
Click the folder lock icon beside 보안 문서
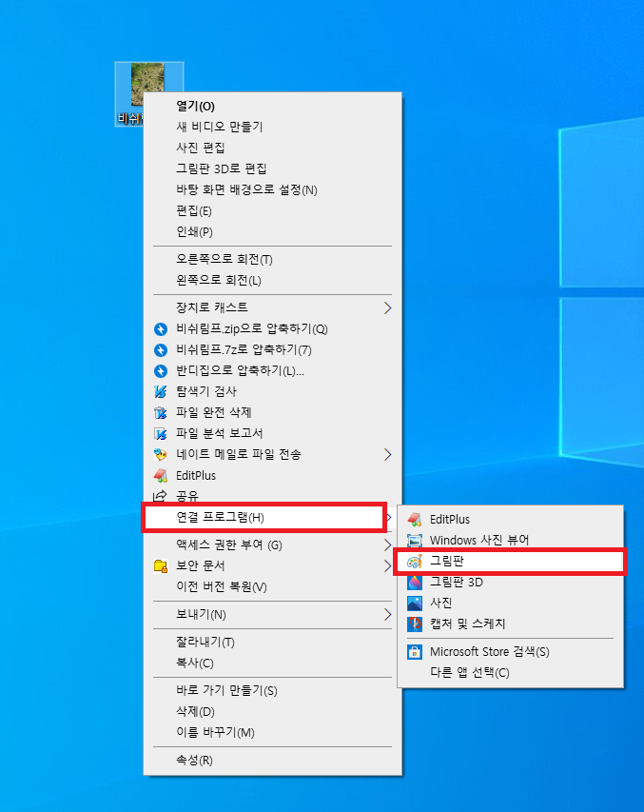[161, 566]
